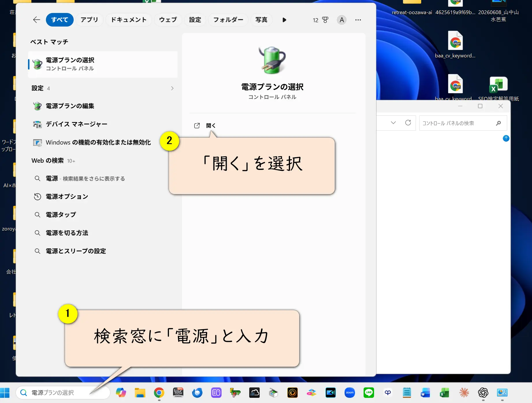Switch to the 設定 filter tab
532x403 pixels.
[x=195, y=20]
